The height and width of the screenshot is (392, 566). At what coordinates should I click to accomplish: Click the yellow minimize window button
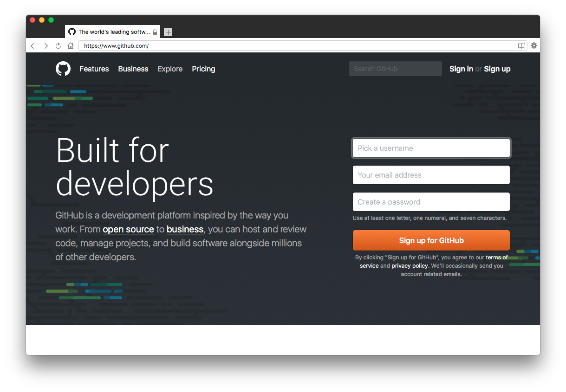[x=42, y=20]
